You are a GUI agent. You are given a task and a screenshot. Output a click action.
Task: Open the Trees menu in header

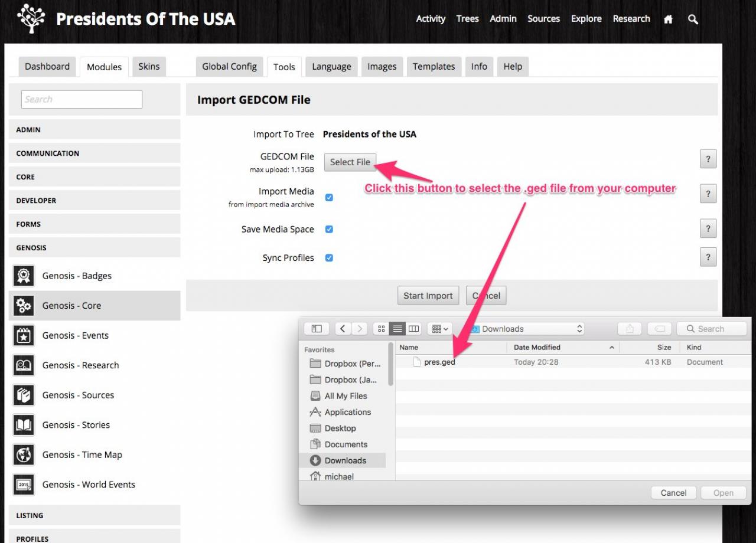(x=467, y=19)
